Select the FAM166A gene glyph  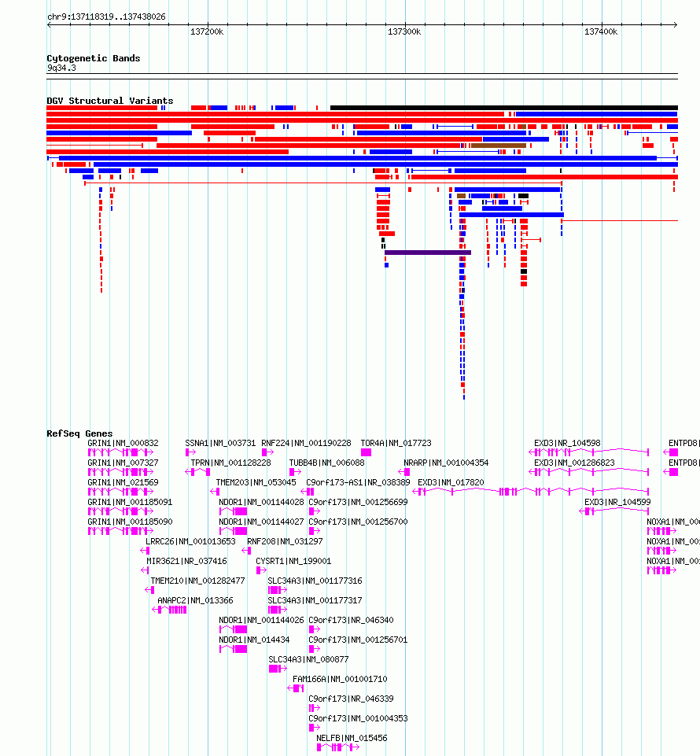[x=296, y=688]
